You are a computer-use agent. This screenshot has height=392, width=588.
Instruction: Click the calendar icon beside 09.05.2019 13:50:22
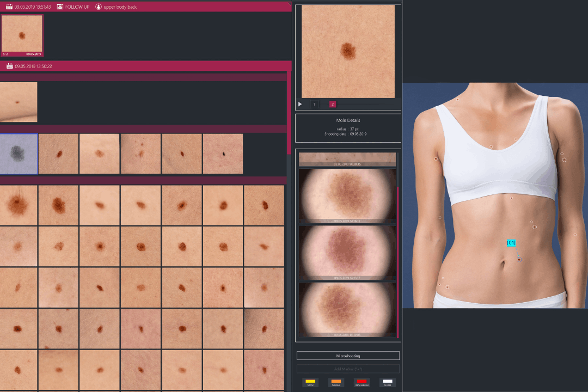point(9,66)
